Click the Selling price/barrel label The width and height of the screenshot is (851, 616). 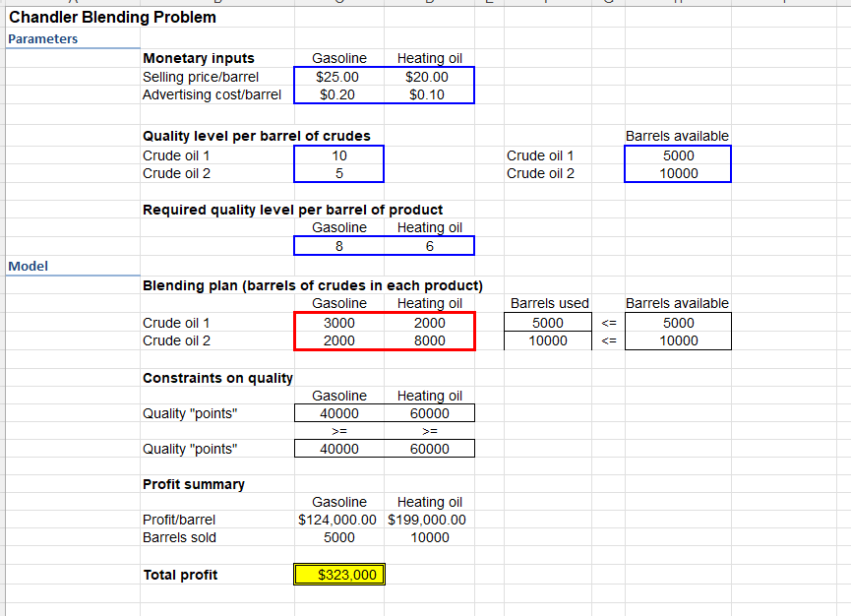[201, 77]
